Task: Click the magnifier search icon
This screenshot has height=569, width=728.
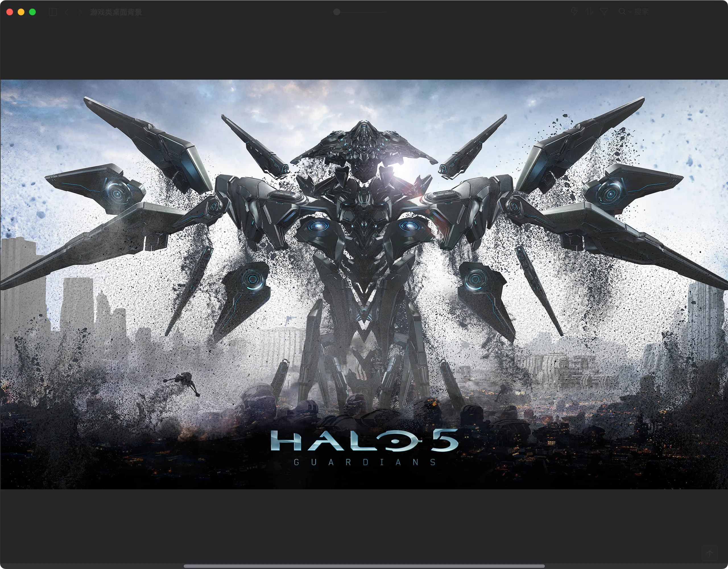Action: (622, 12)
